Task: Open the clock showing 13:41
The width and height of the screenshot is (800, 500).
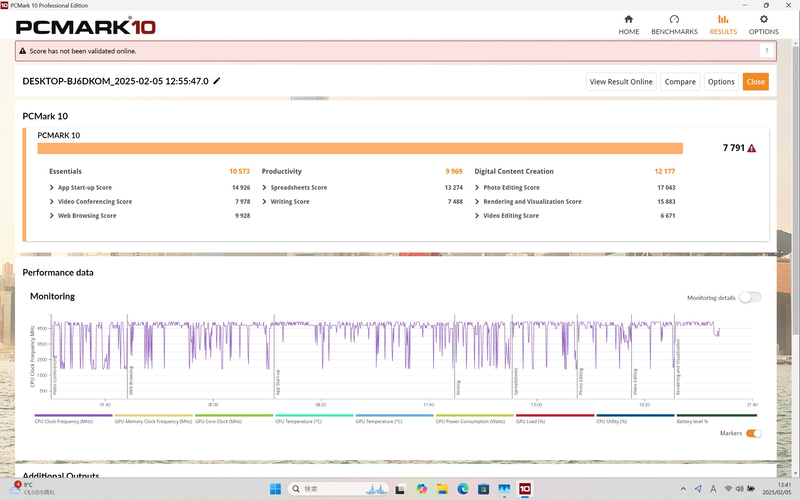Action: point(778,489)
